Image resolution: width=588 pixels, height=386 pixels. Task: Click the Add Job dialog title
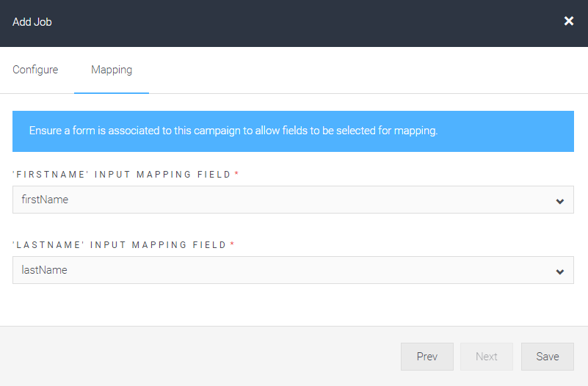pos(32,22)
